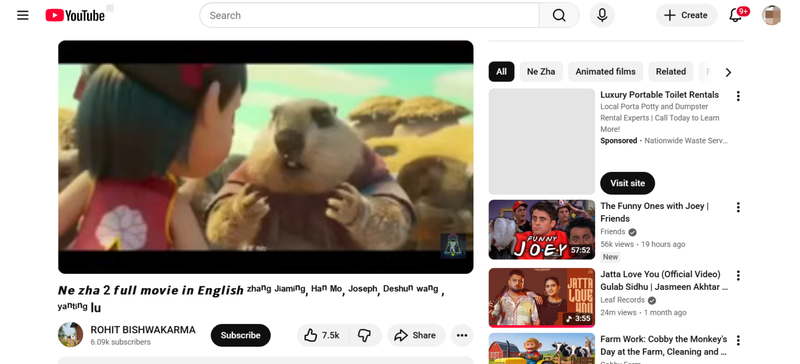Play Jatta Love You video thumbnail
800x364 pixels.
tap(542, 298)
